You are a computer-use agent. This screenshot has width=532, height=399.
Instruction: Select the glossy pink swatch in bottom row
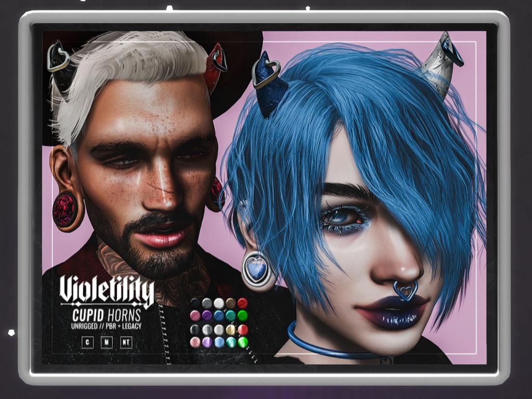pyautogui.click(x=195, y=342)
